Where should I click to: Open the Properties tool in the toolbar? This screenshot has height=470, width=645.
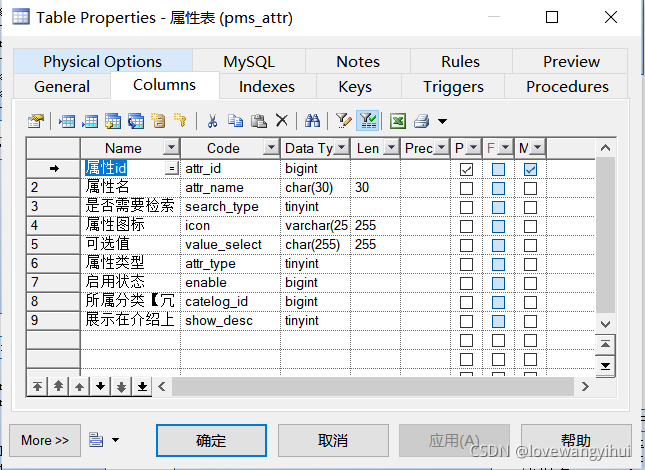point(36,121)
